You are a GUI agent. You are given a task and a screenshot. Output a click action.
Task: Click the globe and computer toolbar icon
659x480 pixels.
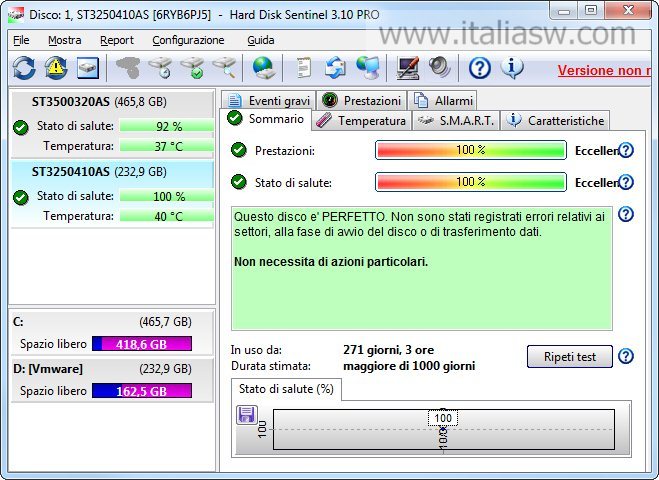click(367, 68)
